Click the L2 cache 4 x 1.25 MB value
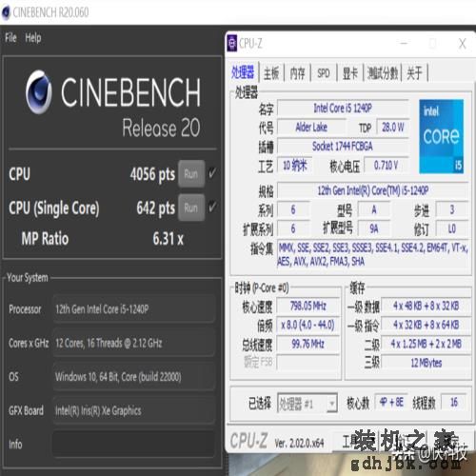Image resolution: width=476 pixels, height=476 pixels. [426, 344]
